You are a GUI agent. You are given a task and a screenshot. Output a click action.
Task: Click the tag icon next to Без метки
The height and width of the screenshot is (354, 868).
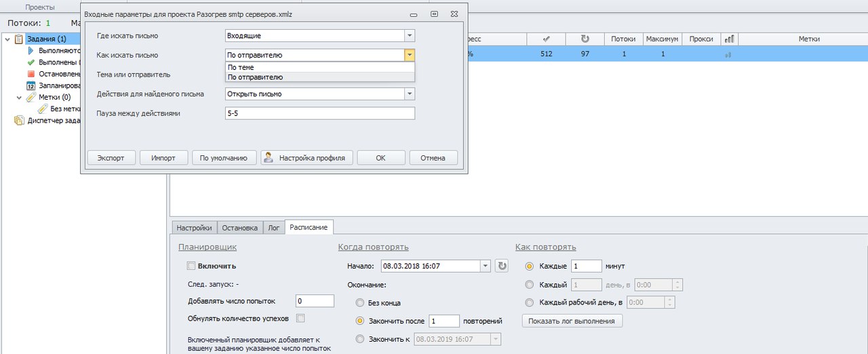[43, 109]
